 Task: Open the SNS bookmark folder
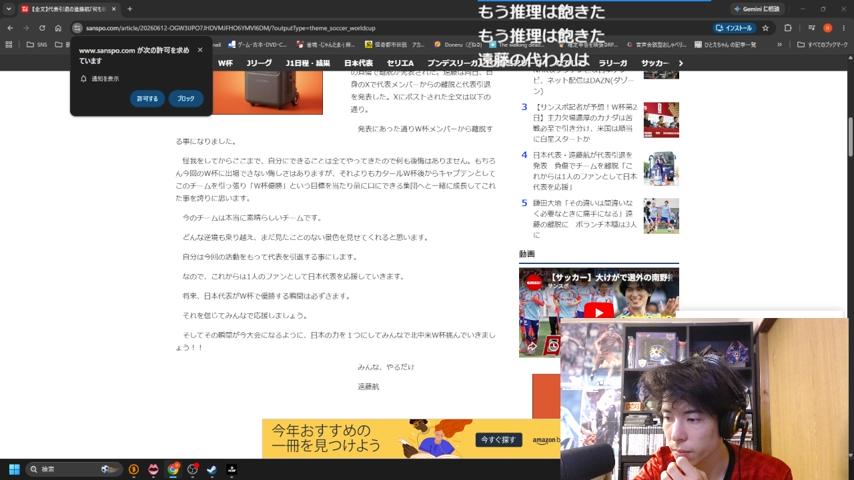pyautogui.click(x=37, y=44)
